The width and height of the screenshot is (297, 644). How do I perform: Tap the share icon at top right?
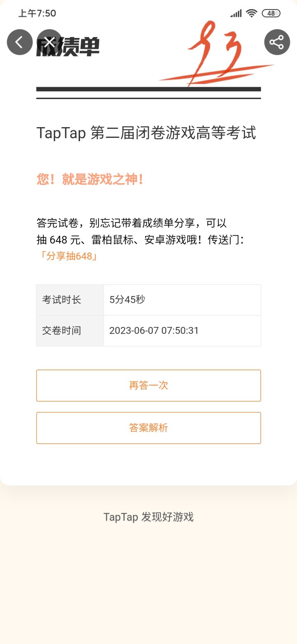277,42
